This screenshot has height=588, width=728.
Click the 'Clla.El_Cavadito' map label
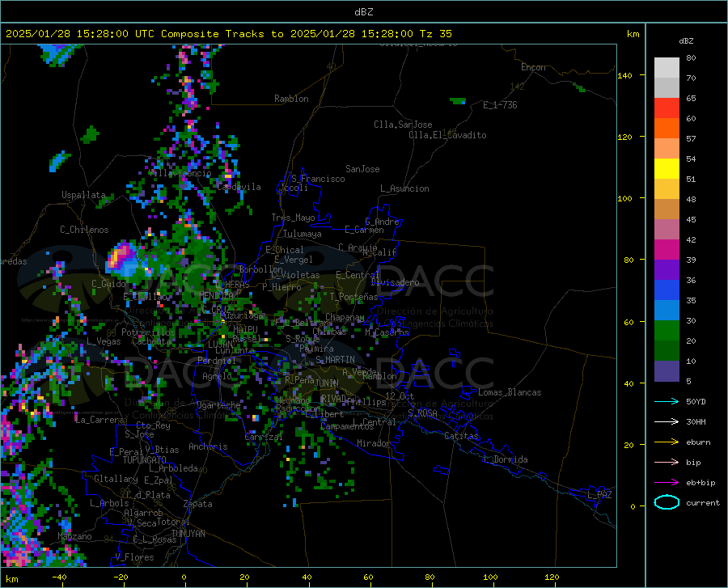tap(447, 135)
